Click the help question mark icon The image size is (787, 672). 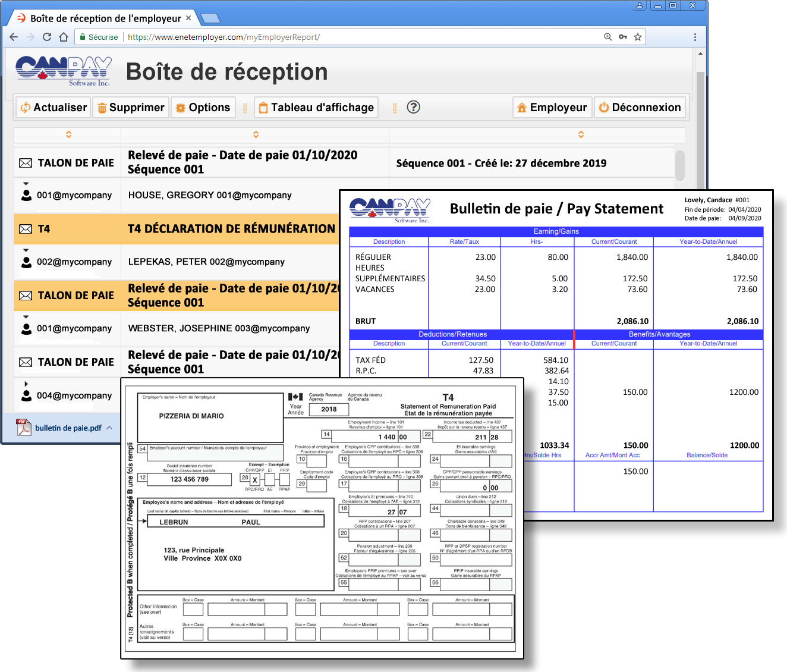pyautogui.click(x=413, y=107)
